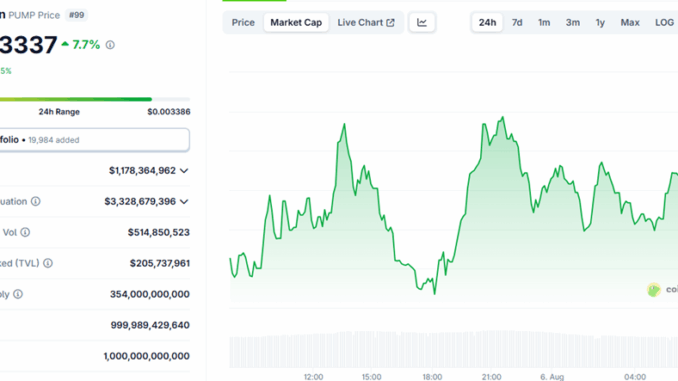Open the chart type line icon button
Screen dimensions: 678x381
pos(422,22)
